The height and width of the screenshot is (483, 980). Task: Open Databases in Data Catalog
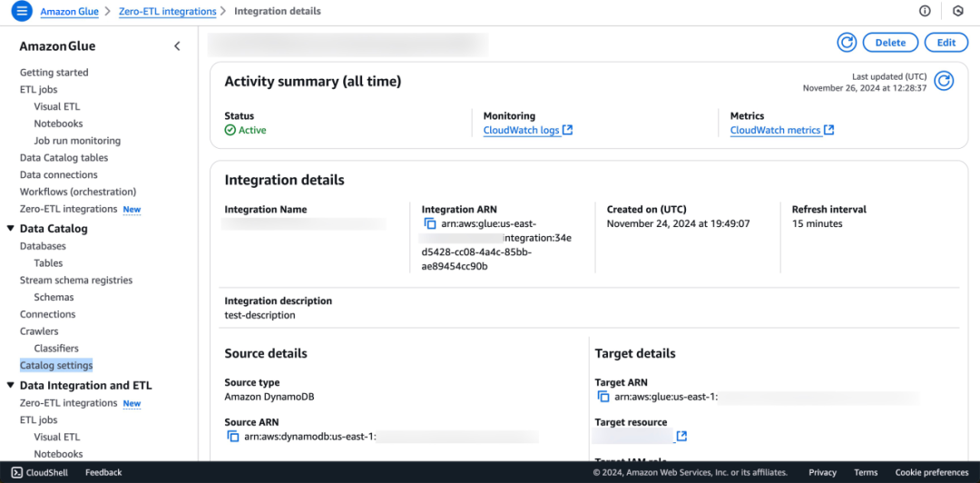point(44,247)
